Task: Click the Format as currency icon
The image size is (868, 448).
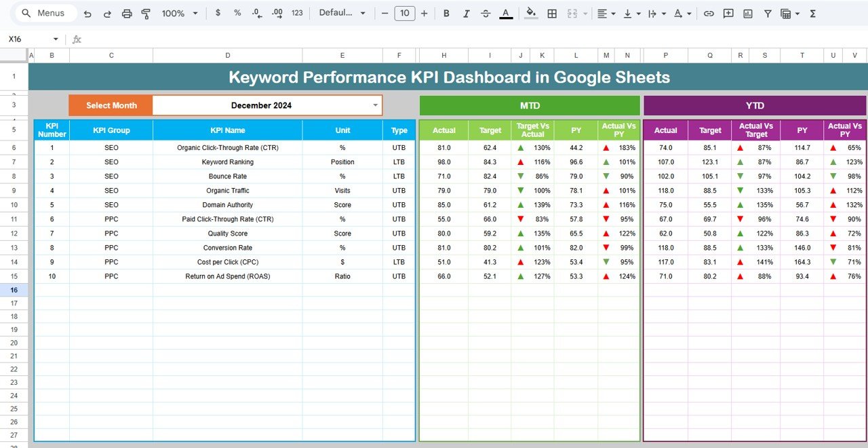Action: 217,13
